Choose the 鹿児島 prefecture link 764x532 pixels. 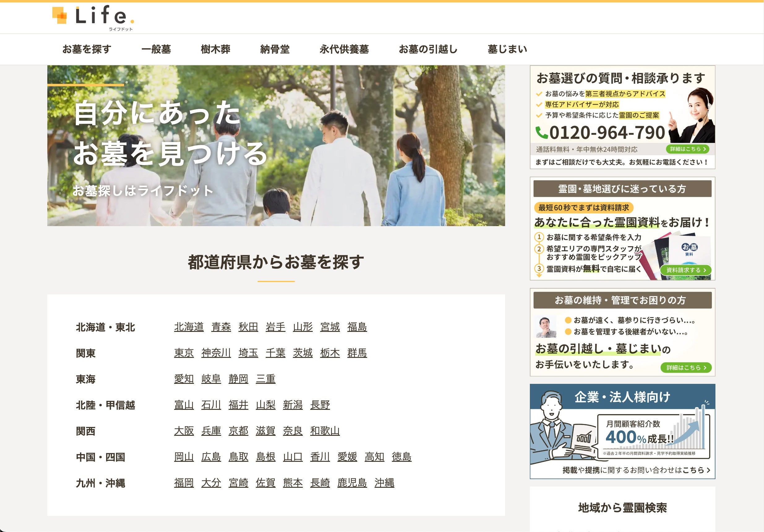click(352, 483)
